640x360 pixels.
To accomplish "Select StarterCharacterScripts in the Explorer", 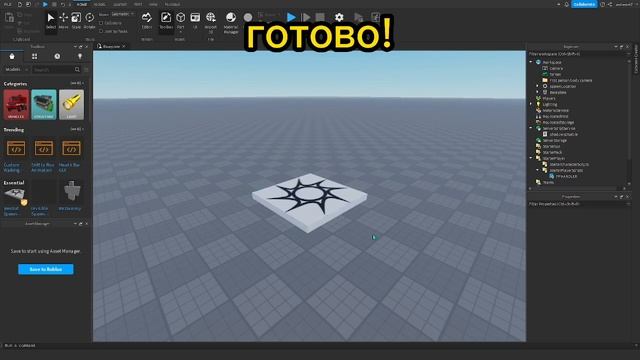I will [569, 164].
